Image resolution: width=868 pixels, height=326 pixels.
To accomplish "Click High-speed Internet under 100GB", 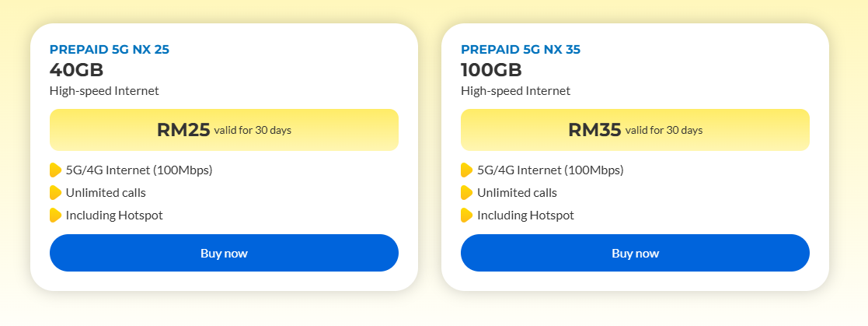I will [515, 91].
